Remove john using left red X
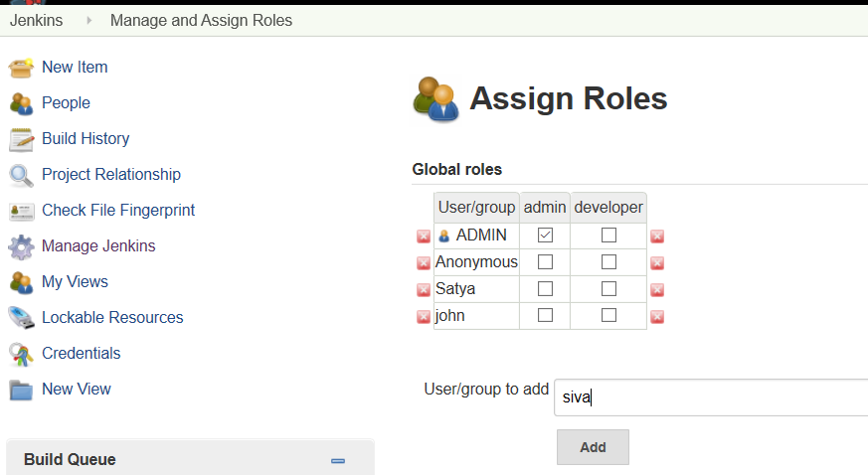 pyautogui.click(x=424, y=317)
